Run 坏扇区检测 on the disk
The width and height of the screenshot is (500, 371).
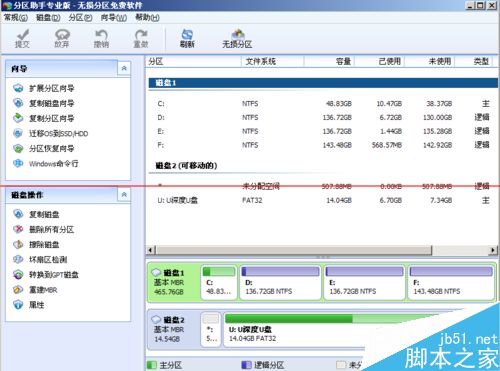[x=40, y=260]
